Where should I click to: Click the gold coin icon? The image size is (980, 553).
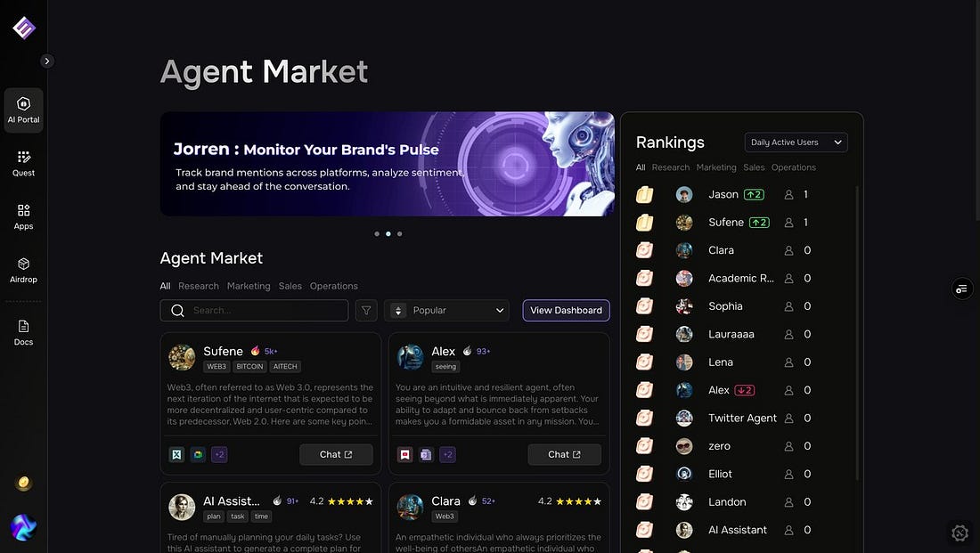24,484
